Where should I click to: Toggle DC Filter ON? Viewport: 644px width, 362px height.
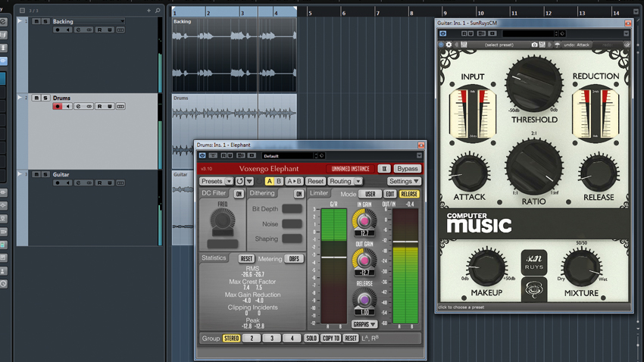click(x=239, y=194)
